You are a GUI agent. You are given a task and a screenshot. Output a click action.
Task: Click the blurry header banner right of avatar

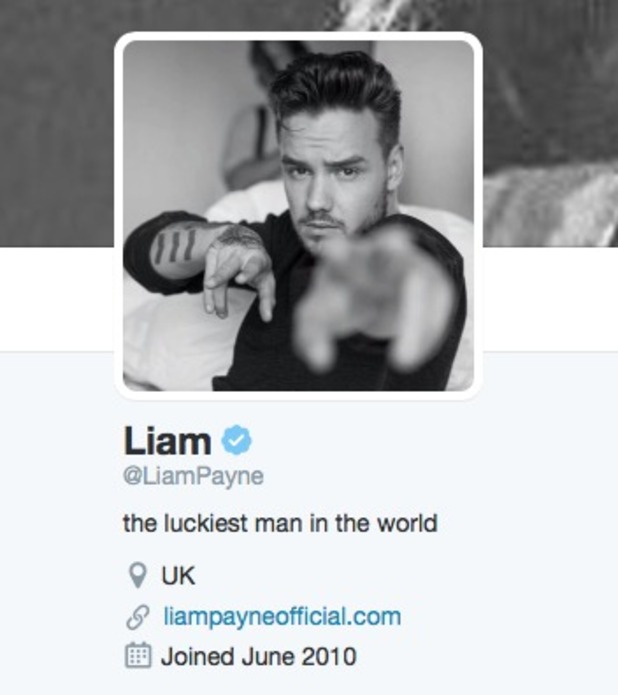(x=550, y=123)
